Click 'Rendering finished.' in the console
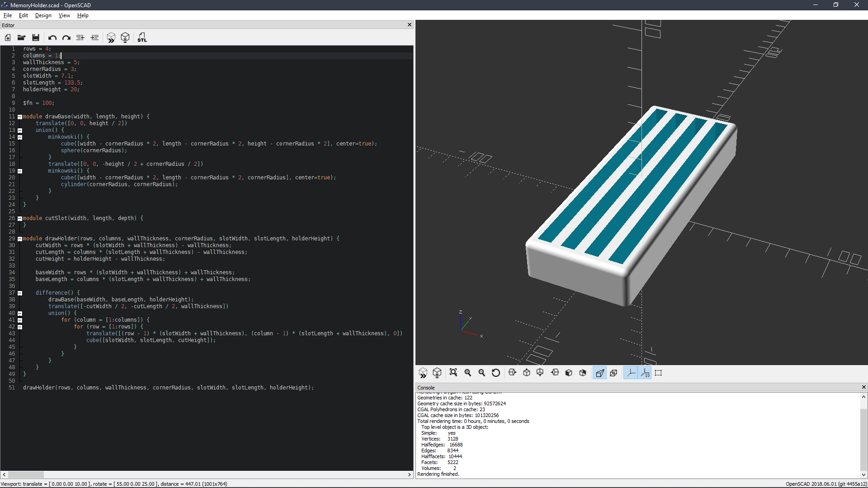The image size is (868, 488). click(x=438, y=474)
